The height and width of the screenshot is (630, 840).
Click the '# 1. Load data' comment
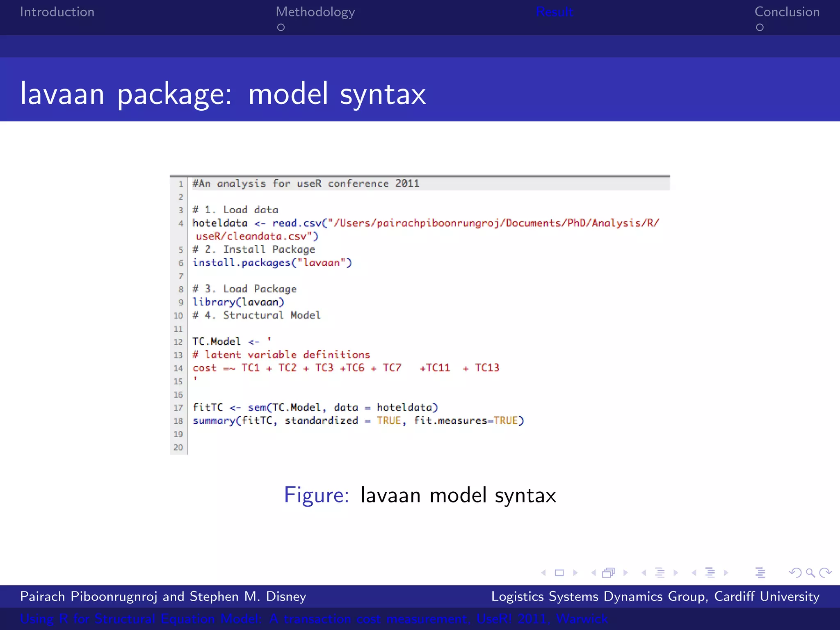tap(235, 210)
